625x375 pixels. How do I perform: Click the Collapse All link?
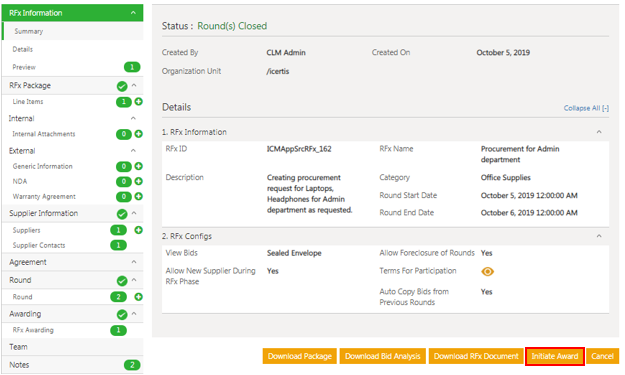[x=586, y=108]
